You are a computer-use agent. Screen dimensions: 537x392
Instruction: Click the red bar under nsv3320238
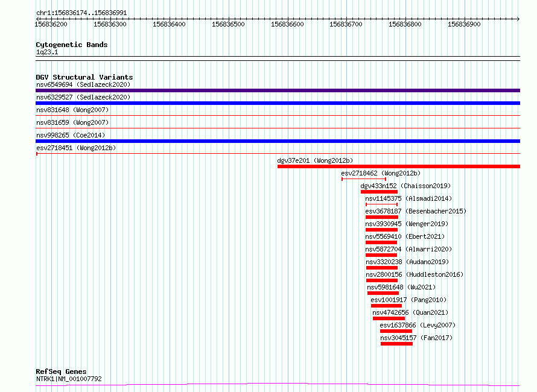pyautogui.click(x=382, y=268)
